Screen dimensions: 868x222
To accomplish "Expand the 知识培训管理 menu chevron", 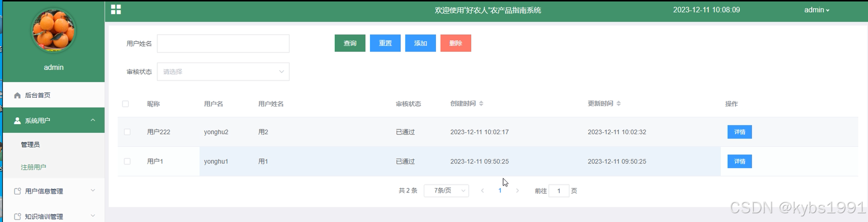I will click(93, 216).
